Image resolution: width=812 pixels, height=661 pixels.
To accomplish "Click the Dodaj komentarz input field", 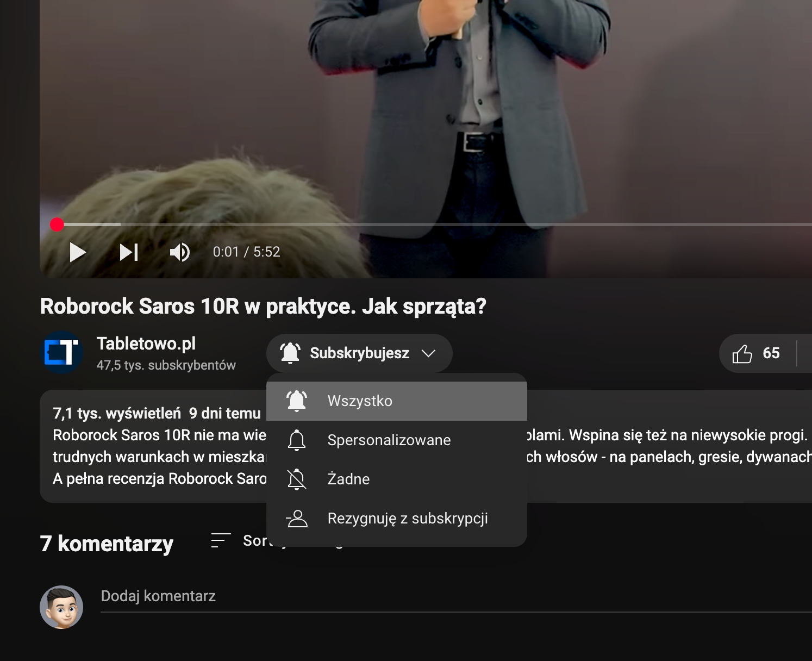I will click(x=456, y=597).
